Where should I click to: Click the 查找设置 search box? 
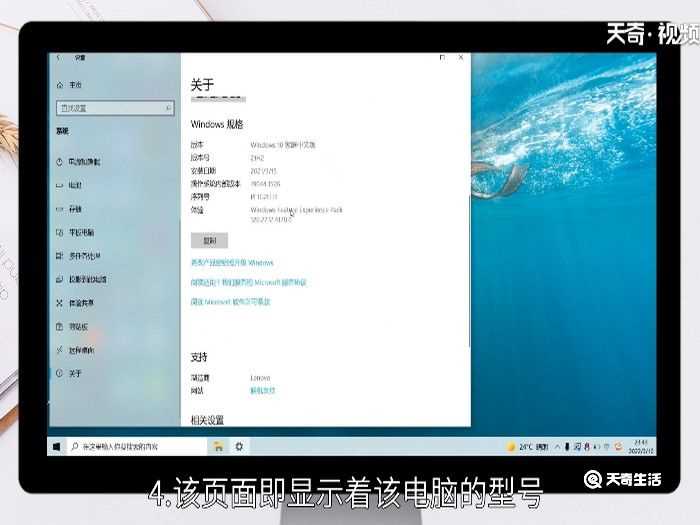click(115, 108)
